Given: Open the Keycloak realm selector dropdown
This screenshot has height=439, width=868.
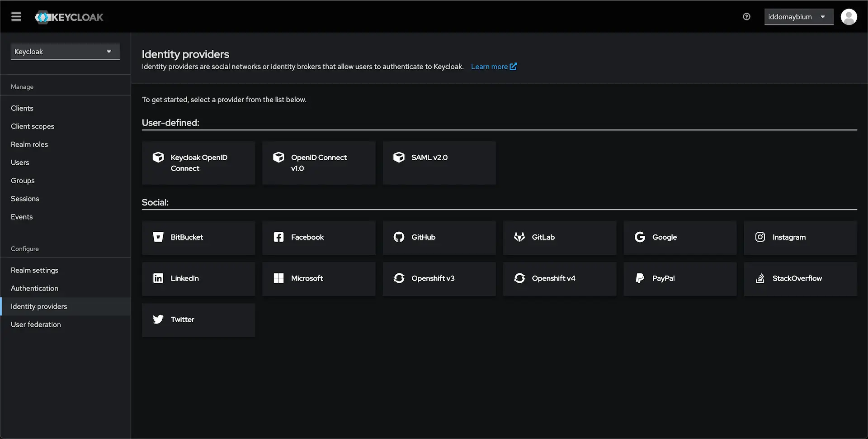Looking at the screenshot, I should (x=65, y=51).
